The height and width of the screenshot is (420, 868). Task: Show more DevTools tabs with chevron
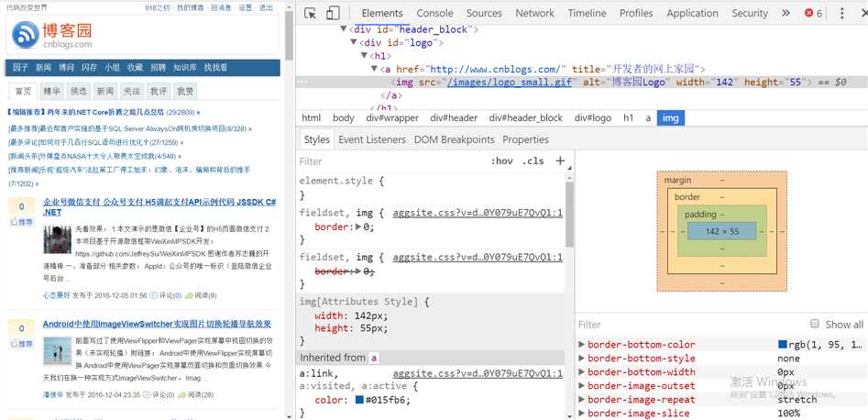[x=786, y=14]
